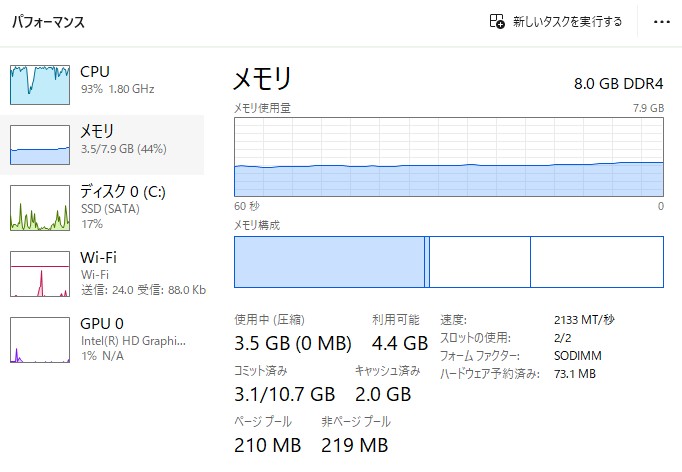Click the in-use segment of メモリ構成 bar
This screenshot has height=472, width=682.
point(329,262)
